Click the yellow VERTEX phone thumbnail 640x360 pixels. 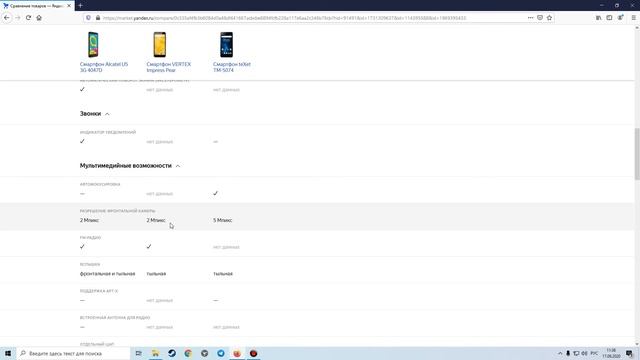[x=160, y=44]
